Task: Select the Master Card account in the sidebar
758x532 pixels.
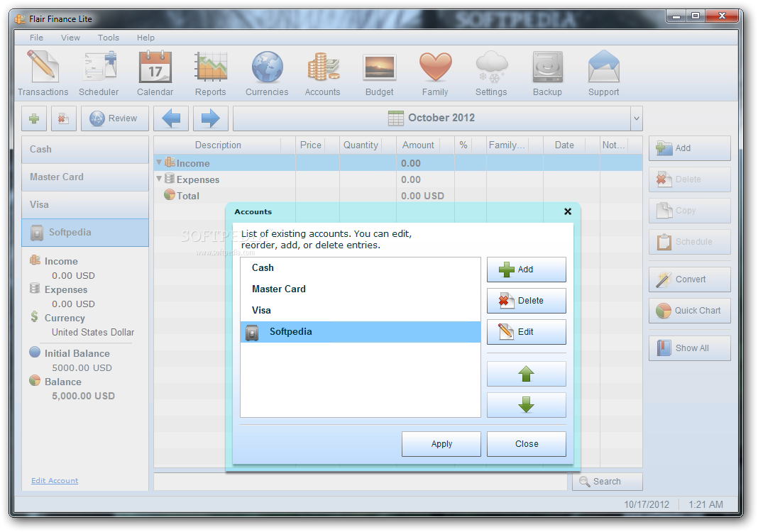Action: tap(85, 177)
